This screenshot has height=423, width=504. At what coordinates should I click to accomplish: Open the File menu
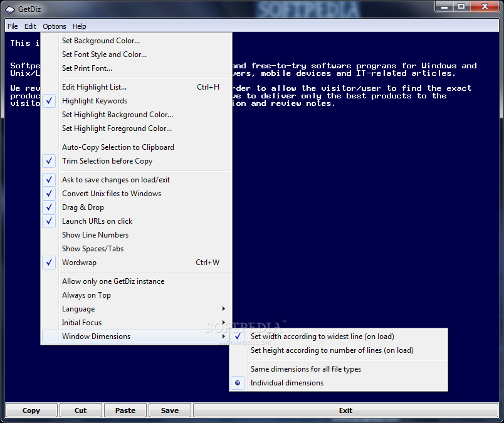(13, 26)
